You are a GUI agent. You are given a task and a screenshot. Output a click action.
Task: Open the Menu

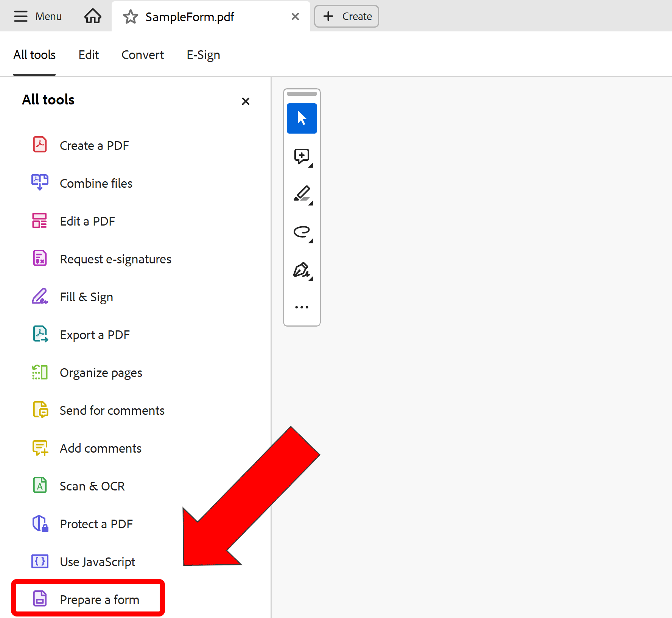(38, 16)
